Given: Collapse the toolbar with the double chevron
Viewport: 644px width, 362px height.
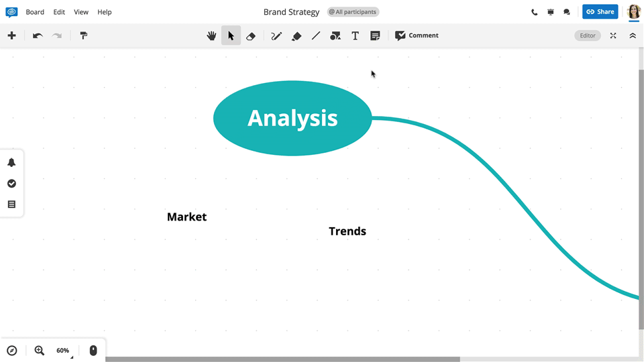Looking at the screenshot, I should pos(633,36).
